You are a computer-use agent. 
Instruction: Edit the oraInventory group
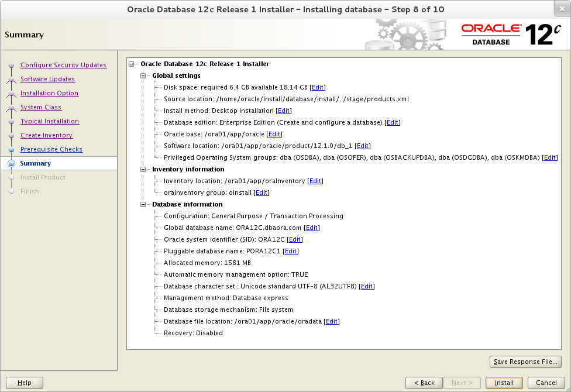(262, 192)
